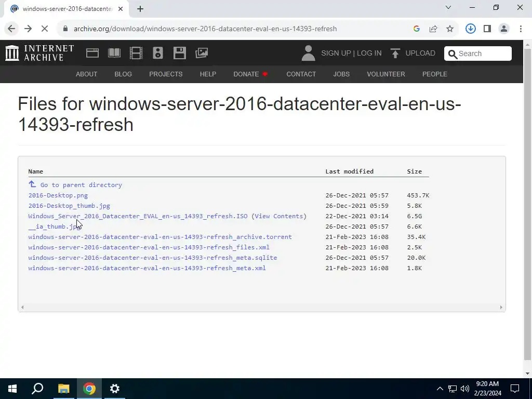Screen dimensions: 532x399
Task: View site information via padlock icon
Action: point(65,29)
